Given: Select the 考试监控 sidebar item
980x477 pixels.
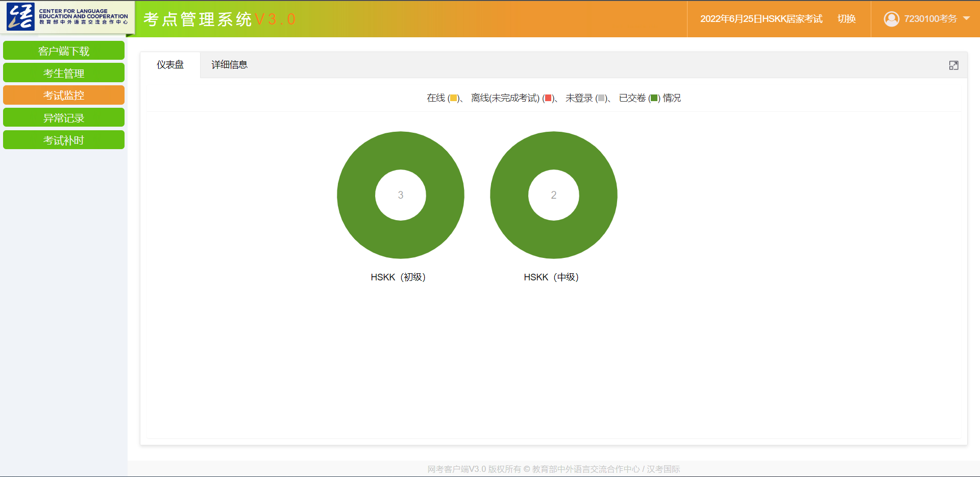Looking at the screenshot, I should (x=64, y=96).
